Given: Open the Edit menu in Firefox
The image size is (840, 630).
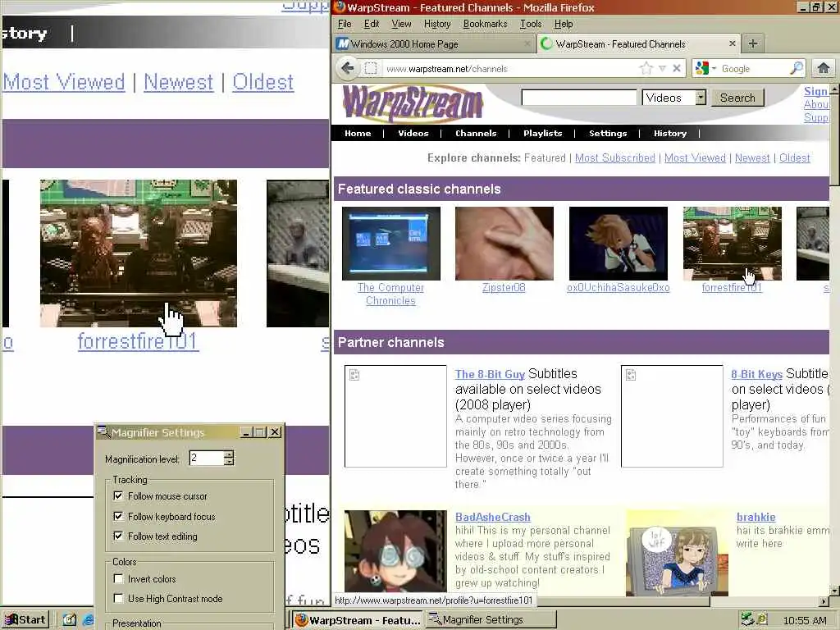Looking at the screenshot, I should (x=372, y=24).
